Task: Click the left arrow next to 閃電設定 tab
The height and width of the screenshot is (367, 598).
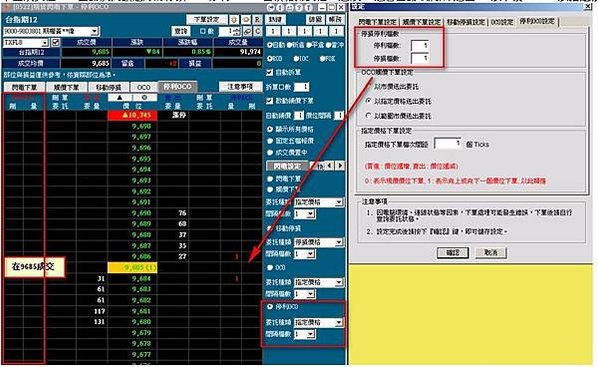Action: pyautogui.click(x=330, y=166)
